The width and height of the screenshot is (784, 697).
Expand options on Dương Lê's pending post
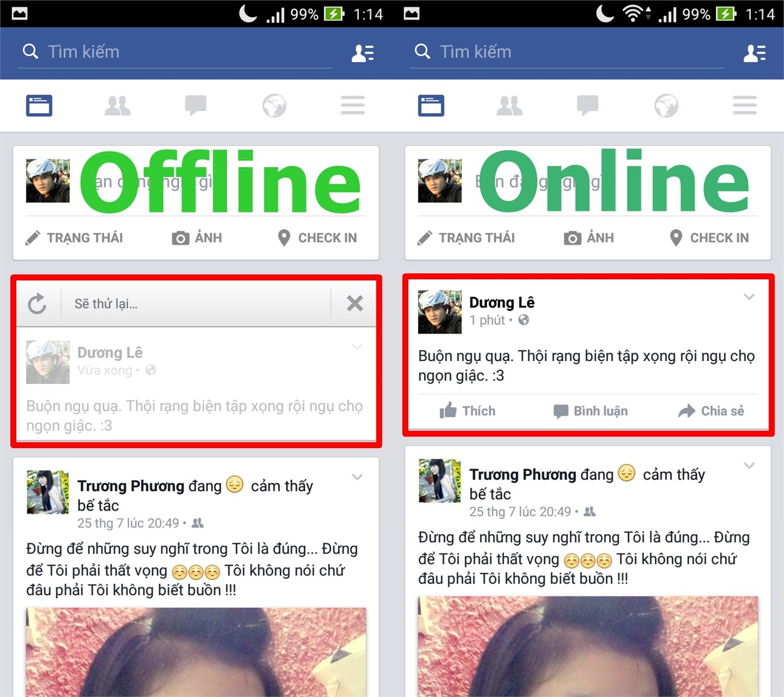[357, 347]
